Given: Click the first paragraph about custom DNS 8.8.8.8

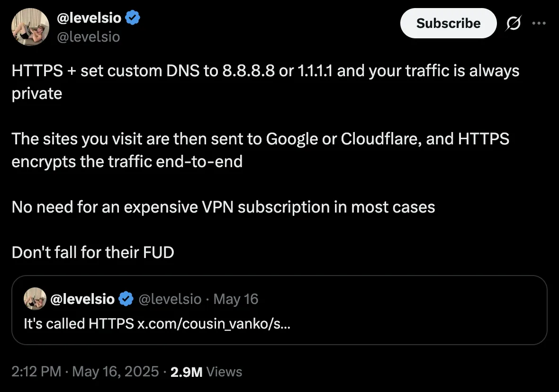Looking at the screenshot, I should (x=265, y=82).
